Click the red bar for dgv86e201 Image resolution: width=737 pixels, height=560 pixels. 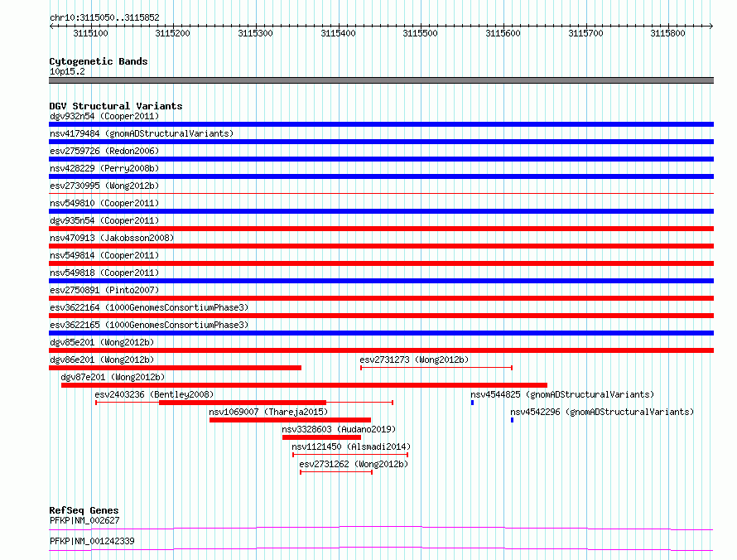[176, 368]
